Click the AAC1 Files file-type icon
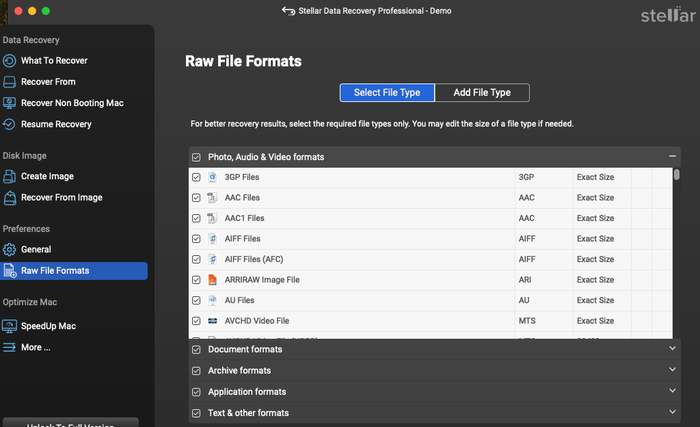Image resolution: width=700 pixels, height=427 pixels. [212, 218]
